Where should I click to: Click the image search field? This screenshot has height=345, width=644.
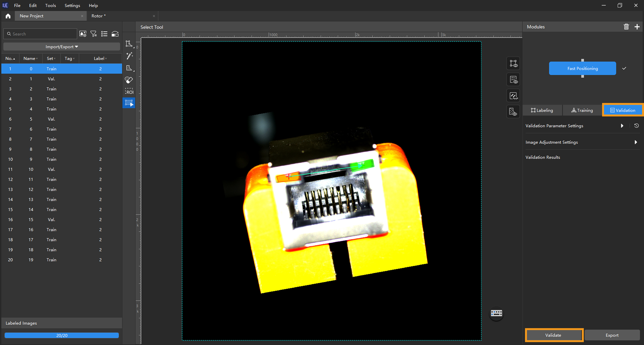pyautogui.click(x=42, y=34)
